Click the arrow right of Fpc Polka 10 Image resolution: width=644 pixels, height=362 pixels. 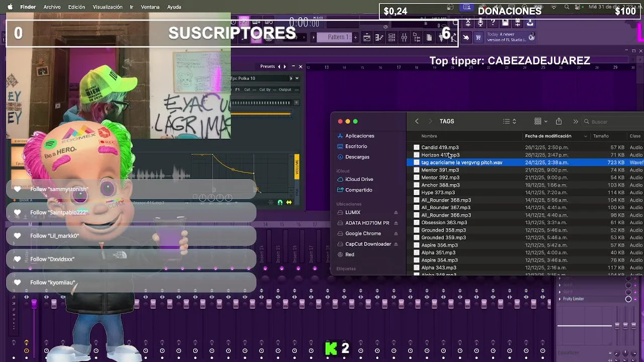(291, 78)
